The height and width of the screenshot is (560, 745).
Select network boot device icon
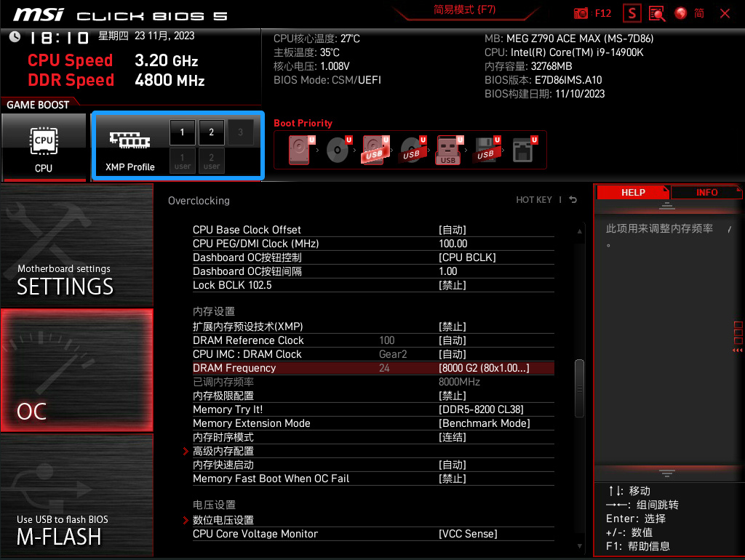point(524,150)
